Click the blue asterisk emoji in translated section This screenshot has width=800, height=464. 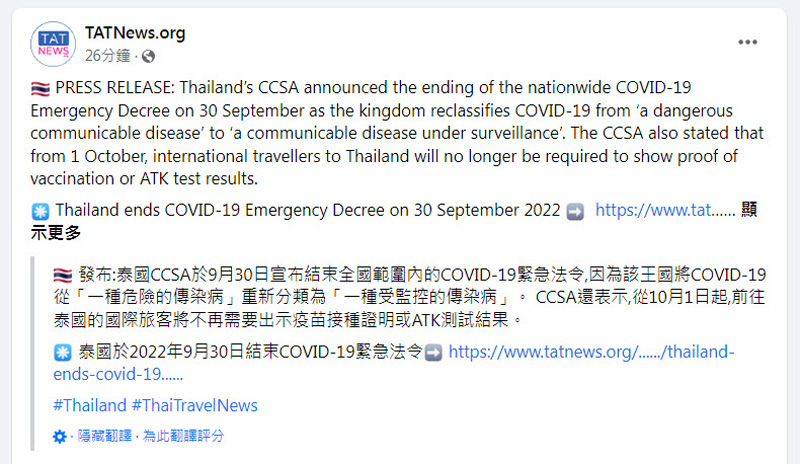point(63,353)
